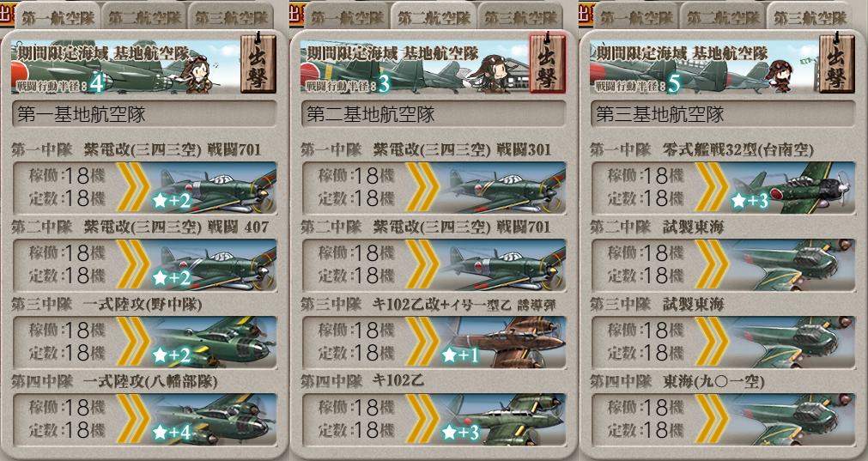Viewport: 868px width, 461px height.
Task: Switch to 第二航空隊 tab in leftmost panel
Action: click(x=144, y=18)
